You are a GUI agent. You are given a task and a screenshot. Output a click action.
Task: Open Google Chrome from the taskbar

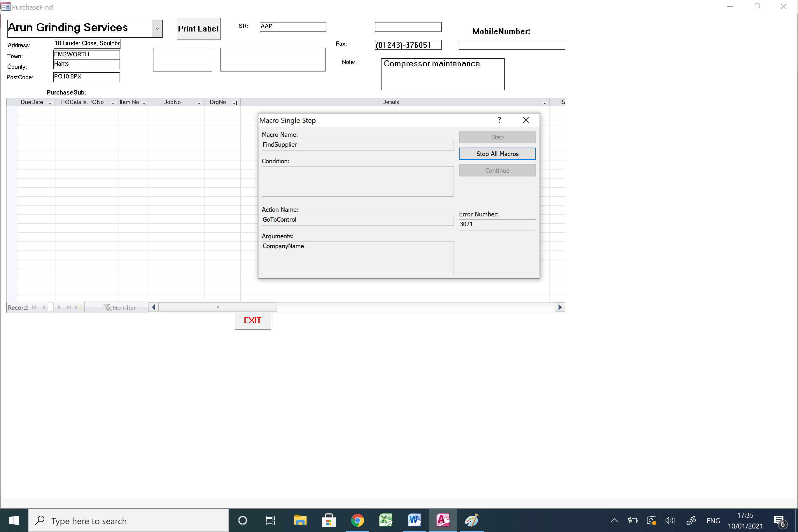[x=357, y=520]
